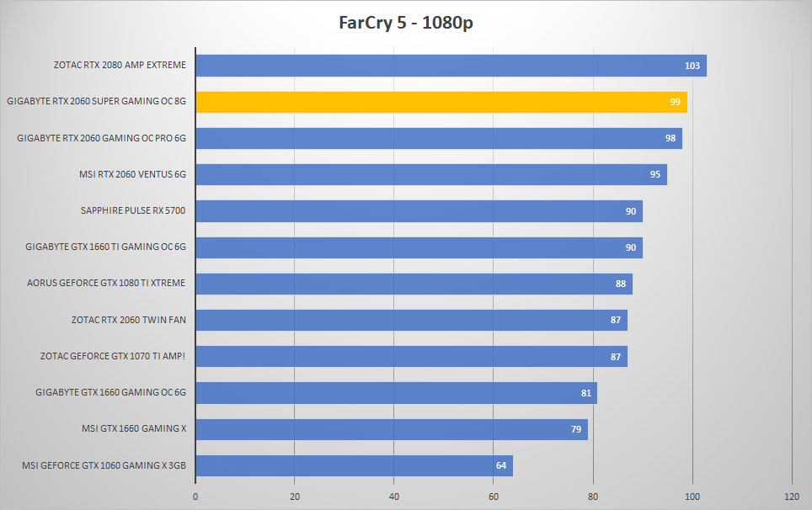
Task: Click data label 64 on bottom bar
Action: tap(501, 465)
